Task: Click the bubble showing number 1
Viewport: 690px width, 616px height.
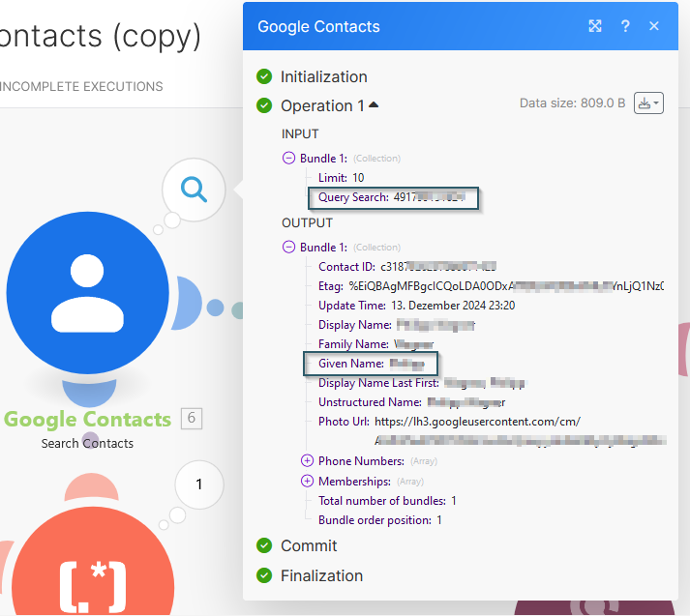Action: click(x=199, y=484)
